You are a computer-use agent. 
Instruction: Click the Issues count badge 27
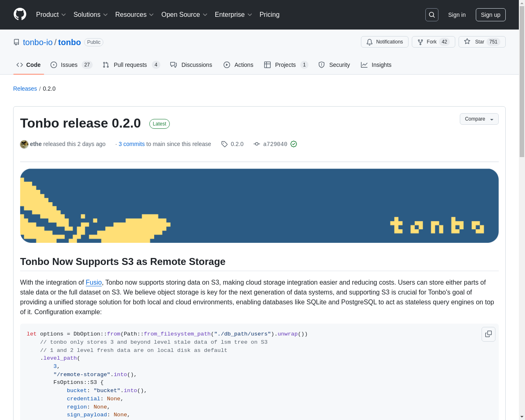click(87, 65)
